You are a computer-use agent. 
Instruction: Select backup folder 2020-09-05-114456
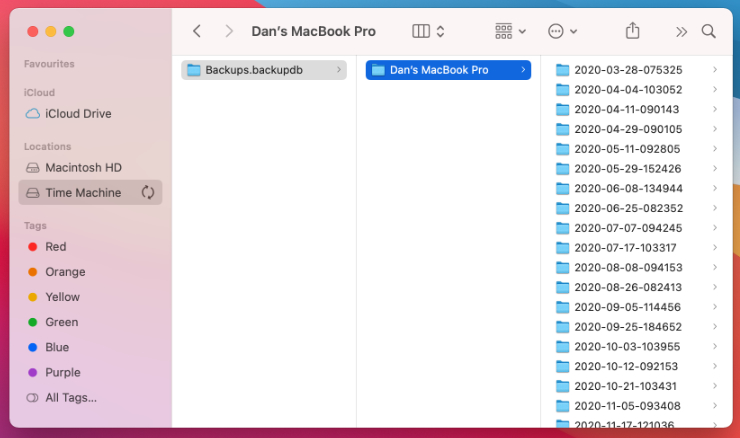pyautogui.click(x=637, y=307)
